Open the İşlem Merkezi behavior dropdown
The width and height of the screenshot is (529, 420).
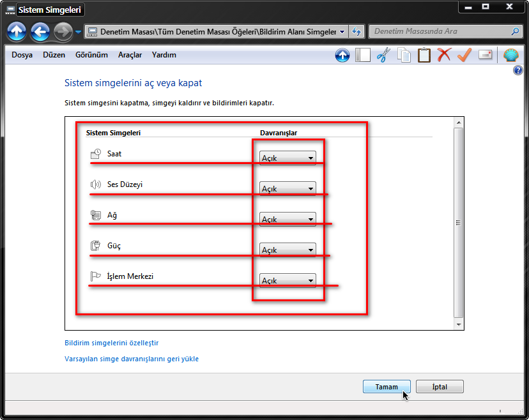(x=287, y=280)
